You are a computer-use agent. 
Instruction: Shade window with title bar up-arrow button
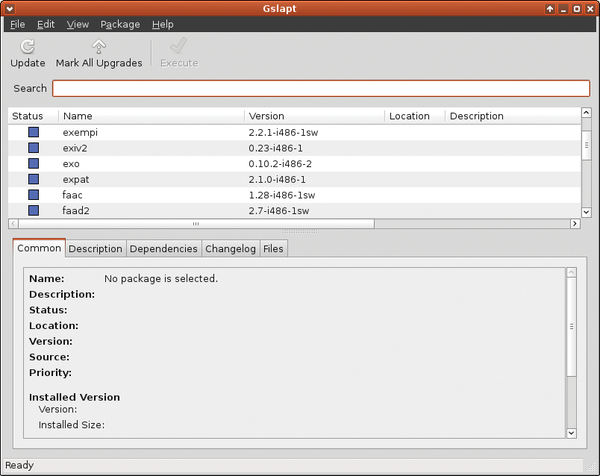[550, 9]
